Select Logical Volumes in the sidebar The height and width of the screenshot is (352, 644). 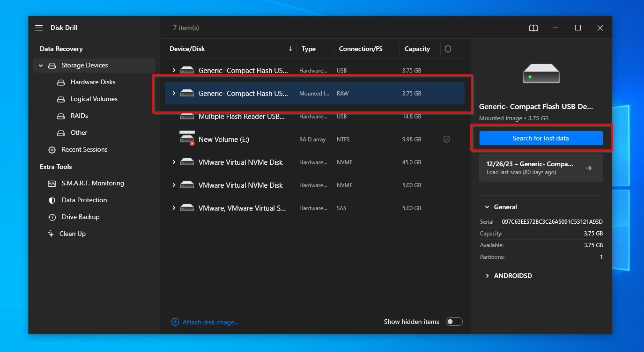coord(94,99)
